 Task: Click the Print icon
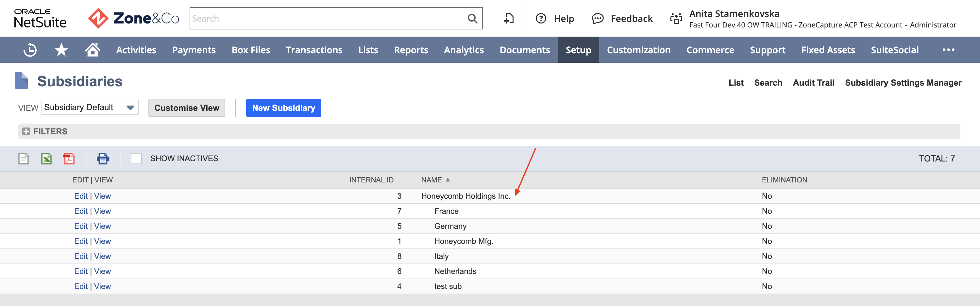[x=103, y=158]
